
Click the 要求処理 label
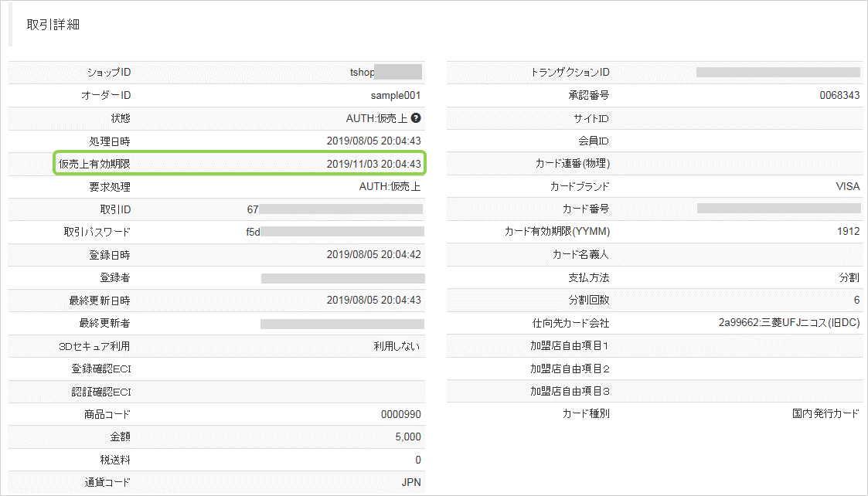[x=111, y=186]
